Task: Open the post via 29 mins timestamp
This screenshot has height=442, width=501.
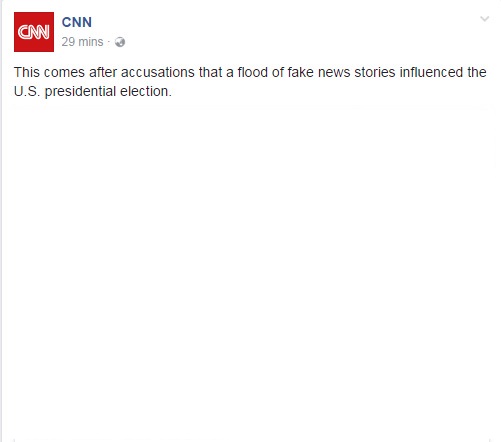Action: point(82,42)
